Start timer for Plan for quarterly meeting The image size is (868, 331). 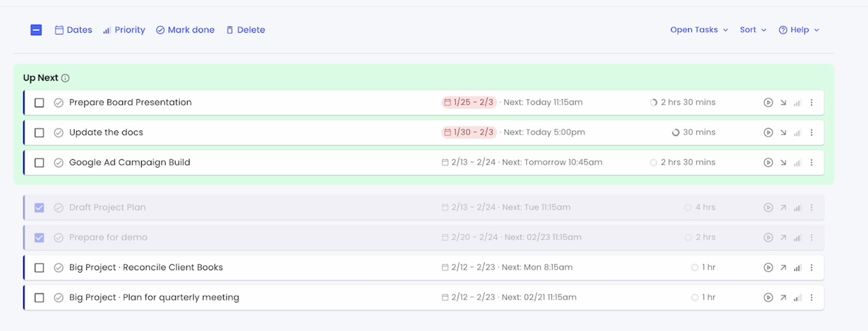point(768,298)
